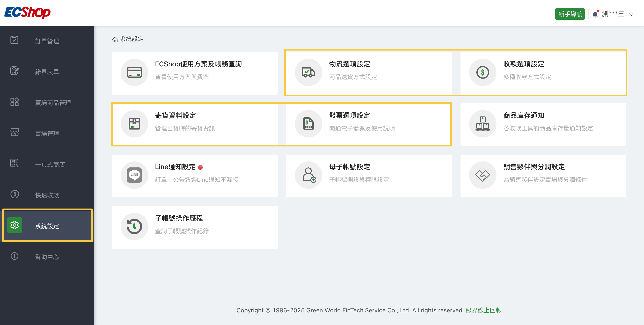Image resolution: width=644 pixels, height=325 pixels.
Task: Select 寄貨資料設定 settings card
Action: [x=195, y=124]
